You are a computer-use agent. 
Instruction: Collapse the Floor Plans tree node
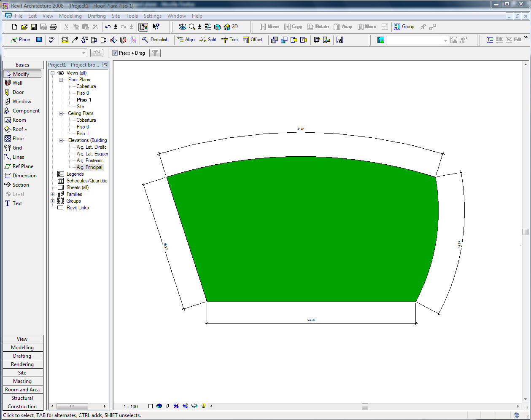[x=61, y=80]
